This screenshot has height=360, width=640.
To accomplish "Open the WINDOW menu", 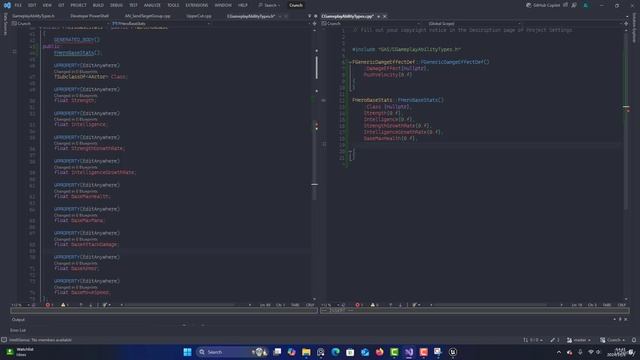I will click(x=223, y=5).
